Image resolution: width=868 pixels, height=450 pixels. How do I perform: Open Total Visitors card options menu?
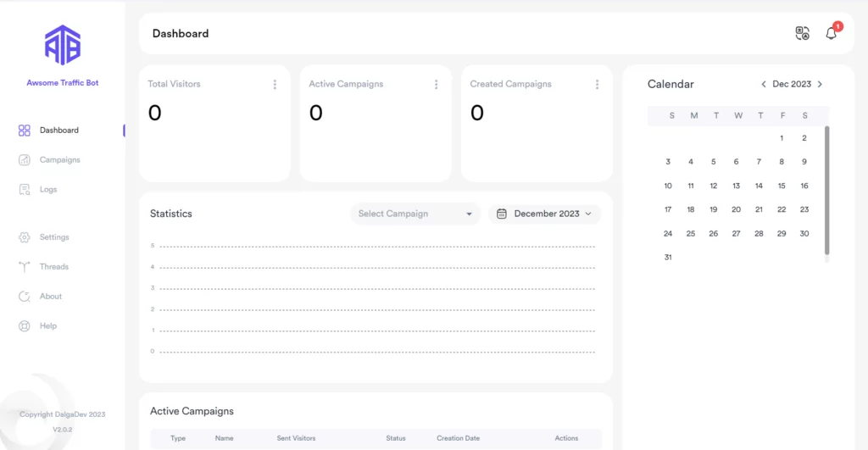(275, 85)
